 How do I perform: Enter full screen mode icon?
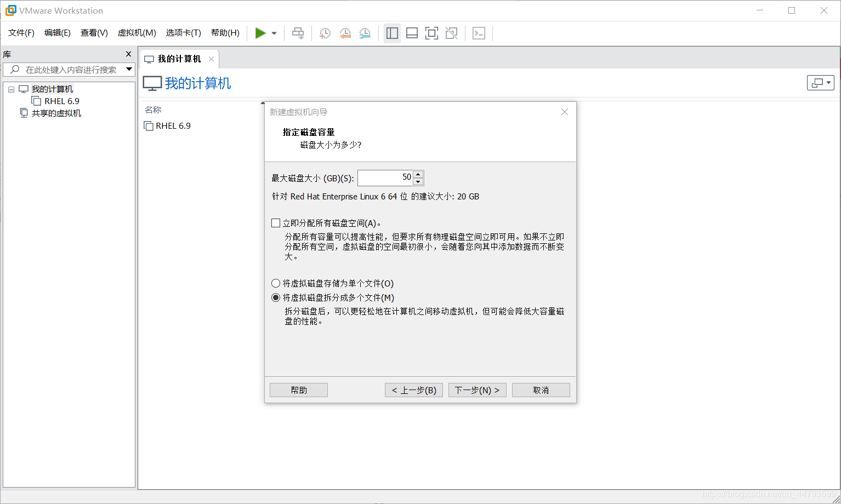pos(431,33)
